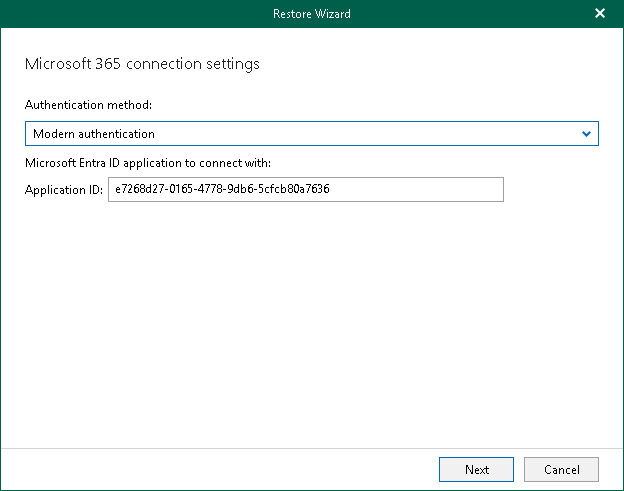The width and height of the screenshot is (624, 491).
Task: Close the Restore Wizard window
Action: pos(600,14)
